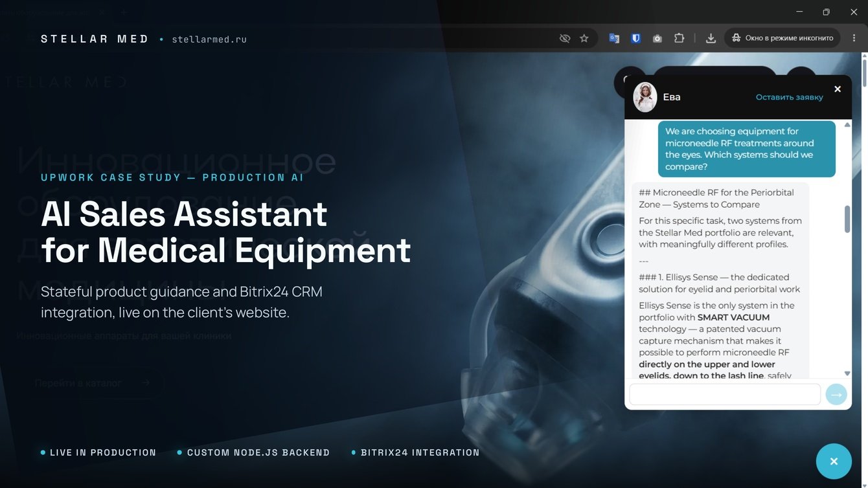
Task: Click the chat scrollbar down arrow
Action: tap(847, 373)
